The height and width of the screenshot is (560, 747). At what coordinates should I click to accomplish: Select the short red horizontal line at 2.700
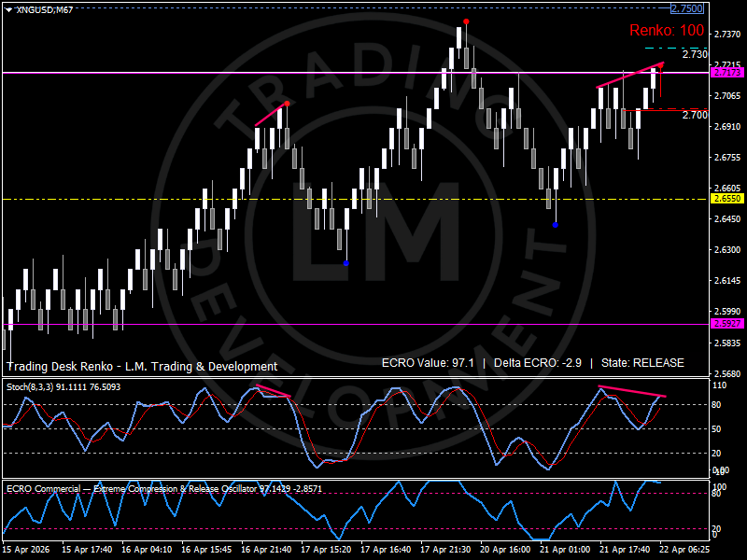tap(665, 110)
